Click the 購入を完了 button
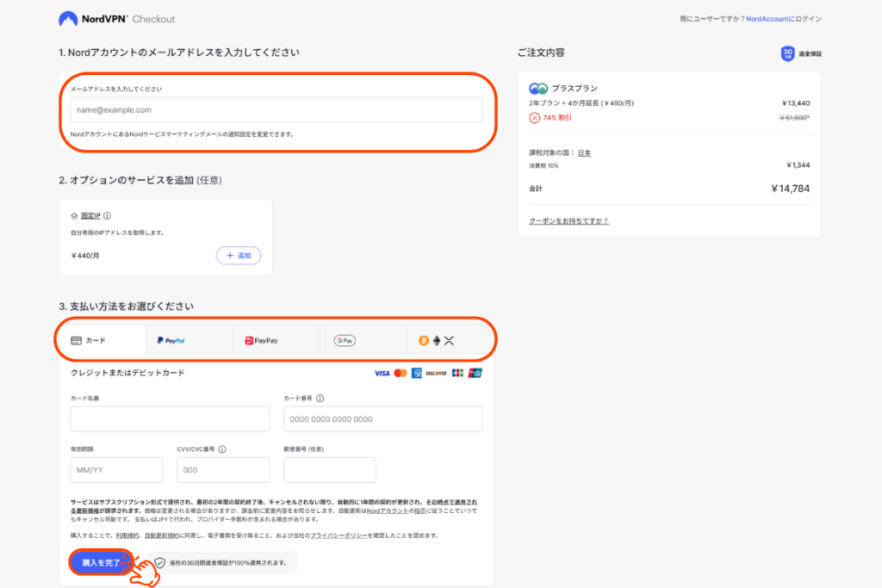The image size is (882, 588). (99, 561)
